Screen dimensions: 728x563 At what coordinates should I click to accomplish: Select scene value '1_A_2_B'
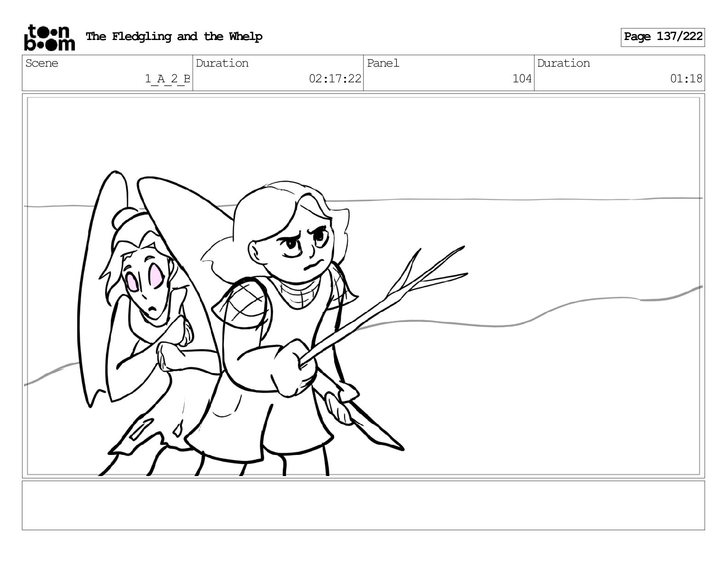point(167,79)
